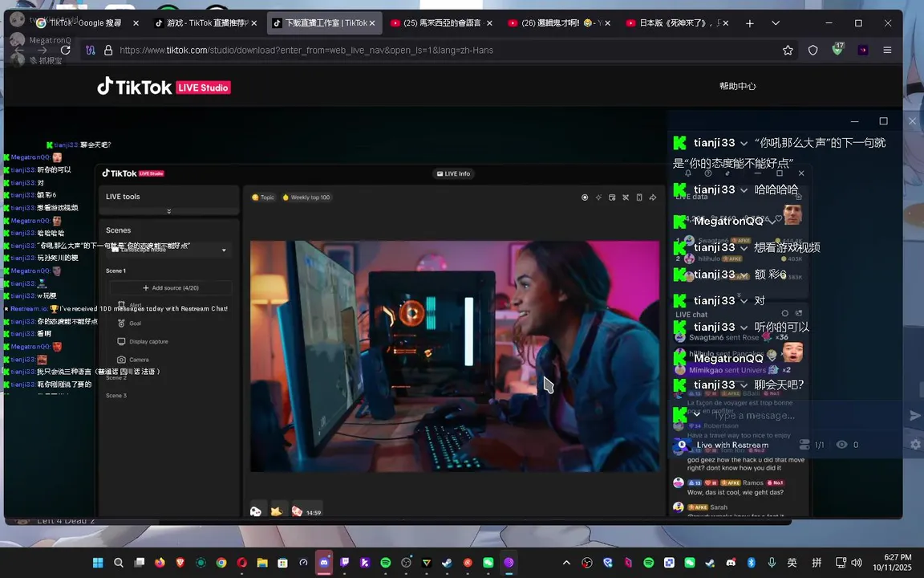The height and width of the screenshot is (578, 924).
Task: Open Google Chrome from the taskbar
Action: [x=221, y=563]
